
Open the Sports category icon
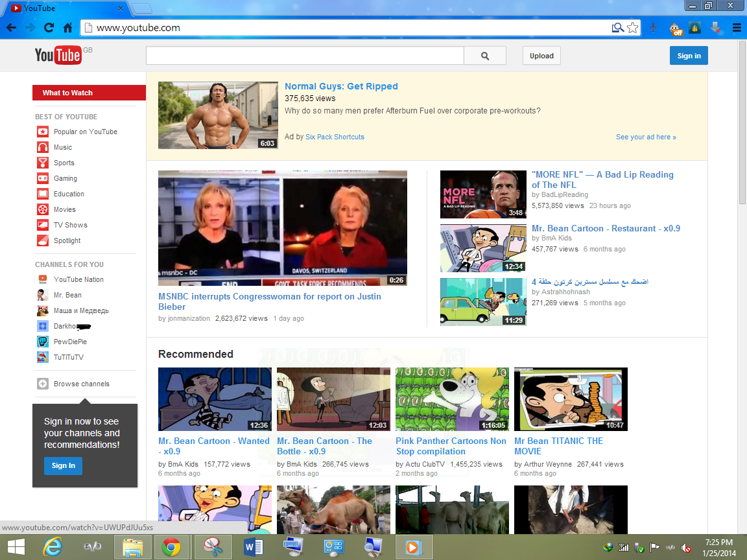point(43,163)
